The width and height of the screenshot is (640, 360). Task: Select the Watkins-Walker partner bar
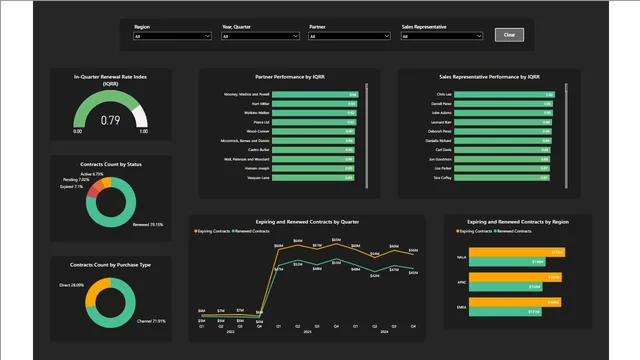(x=314, y=113)
